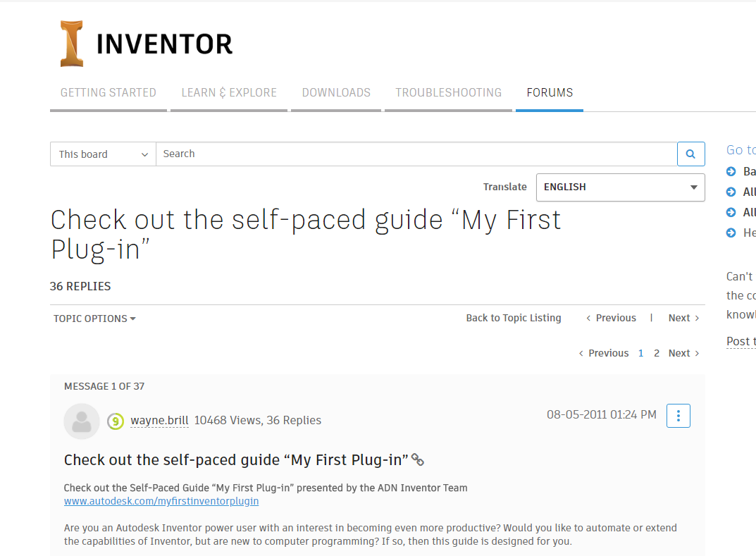Click the green rank badge next to wayne.brill

coord(115,420)
